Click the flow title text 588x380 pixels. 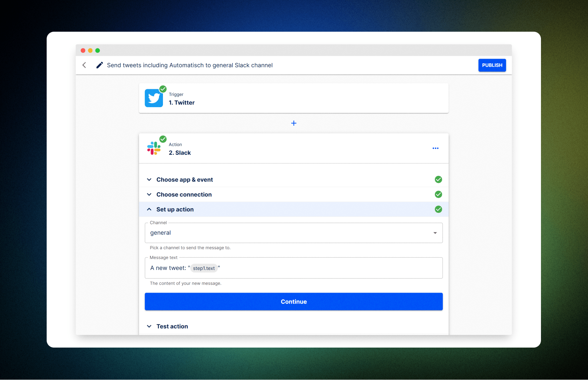click(x=190, y=65)
